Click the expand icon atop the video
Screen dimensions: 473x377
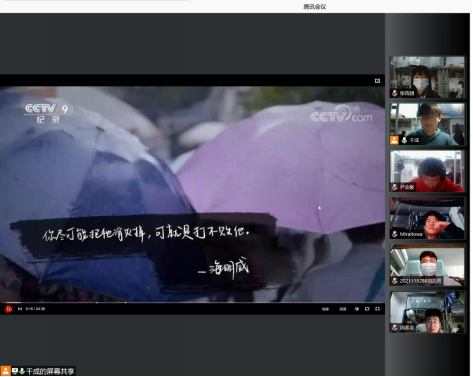click(x=377, y=81)
